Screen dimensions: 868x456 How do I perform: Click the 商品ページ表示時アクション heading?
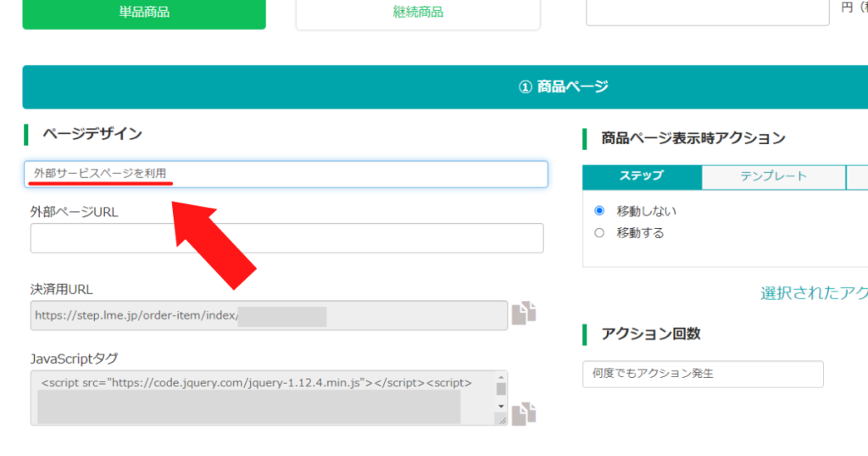point(693,138)
